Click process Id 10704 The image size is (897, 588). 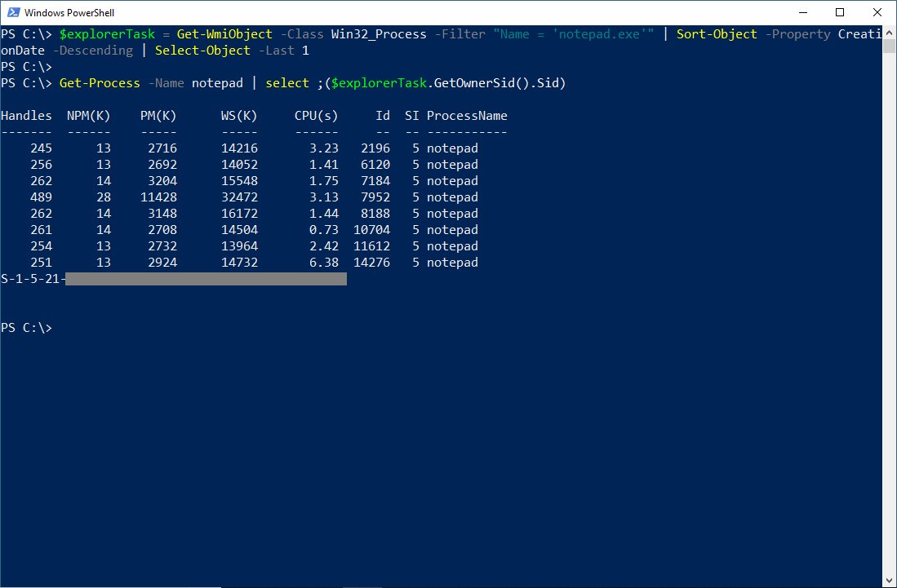(x=372, y=230)
